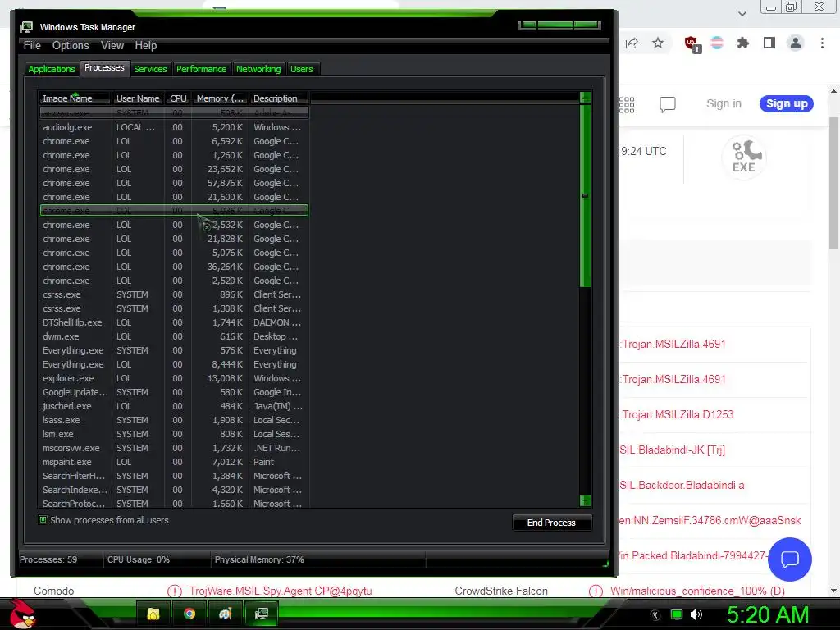Click the Sign up button
Screen dimensions: 840x630
(x=787, y=104)
